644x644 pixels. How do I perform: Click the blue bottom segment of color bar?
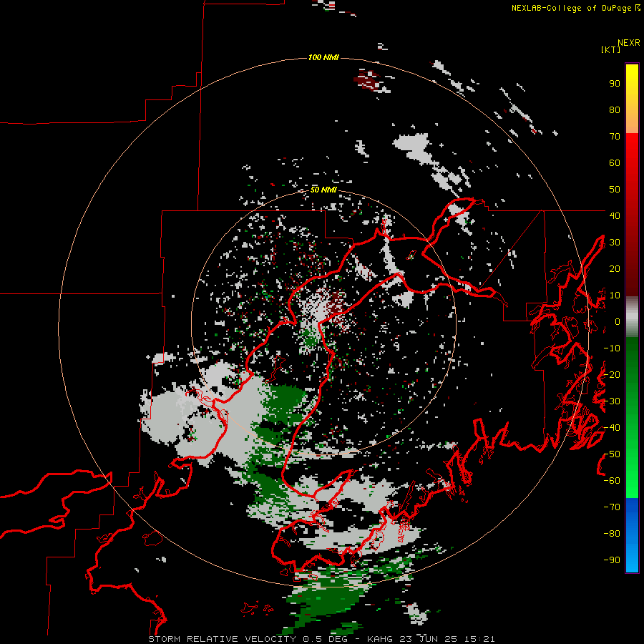point(632,535)
